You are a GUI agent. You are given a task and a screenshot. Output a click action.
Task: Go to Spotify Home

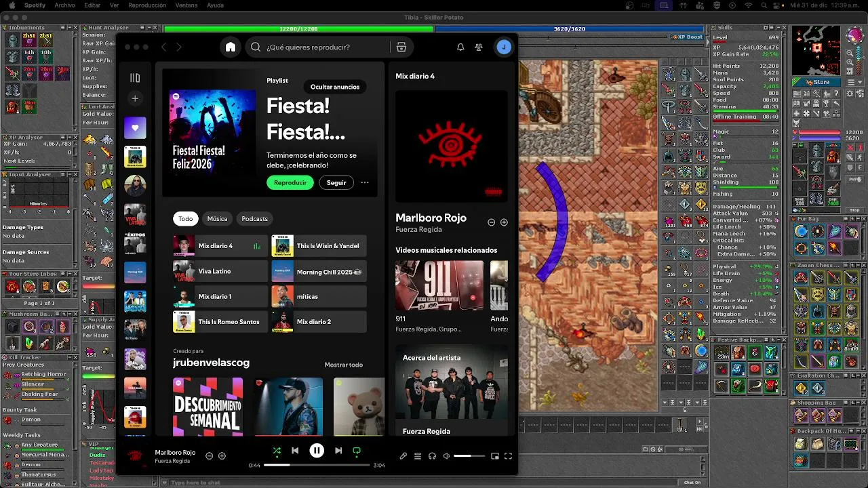[231, 47]
